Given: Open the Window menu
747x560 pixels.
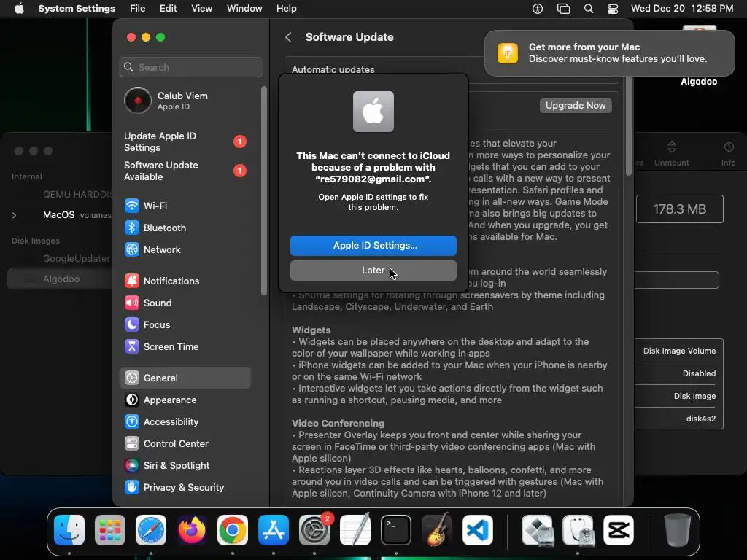Looking at the screenshot, I should click(244, 9).
